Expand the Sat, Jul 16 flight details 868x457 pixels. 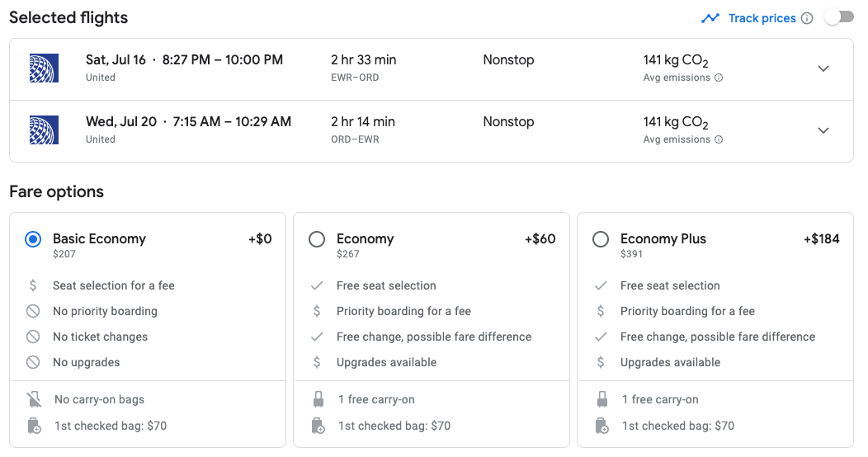[x=823, y=68]
